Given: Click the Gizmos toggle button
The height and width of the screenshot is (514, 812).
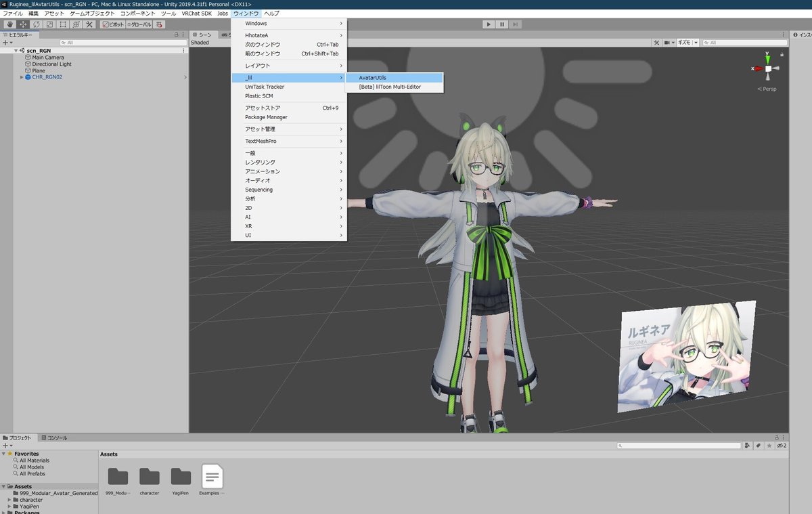Looking at the screenshot, I should [685, 42].
